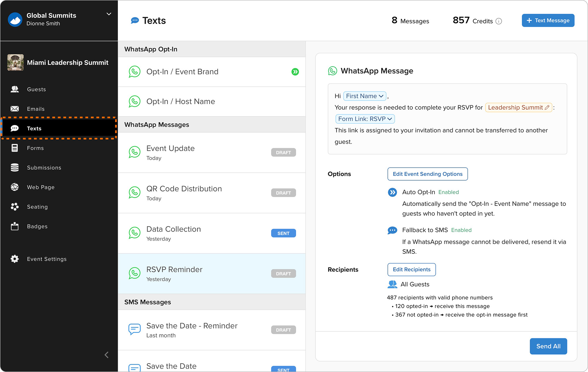This screenshot has height=372, width=588.
Task: Open the Emails menu item
Action: (59, 109)
